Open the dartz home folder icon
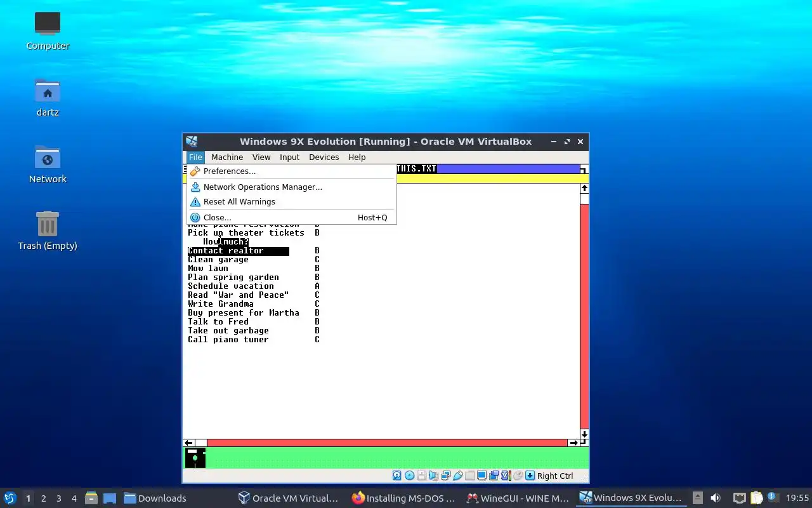Screen dimensions: 812x508 point(48,97)
